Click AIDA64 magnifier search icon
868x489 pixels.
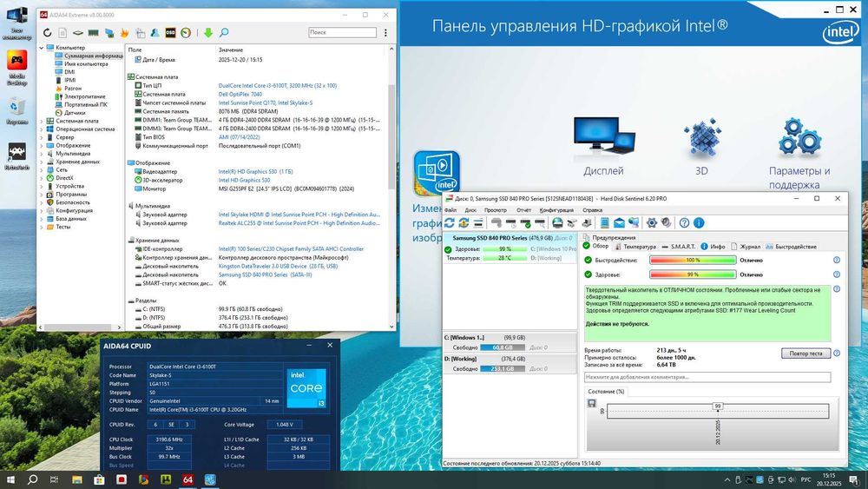[x=224, y=33]
